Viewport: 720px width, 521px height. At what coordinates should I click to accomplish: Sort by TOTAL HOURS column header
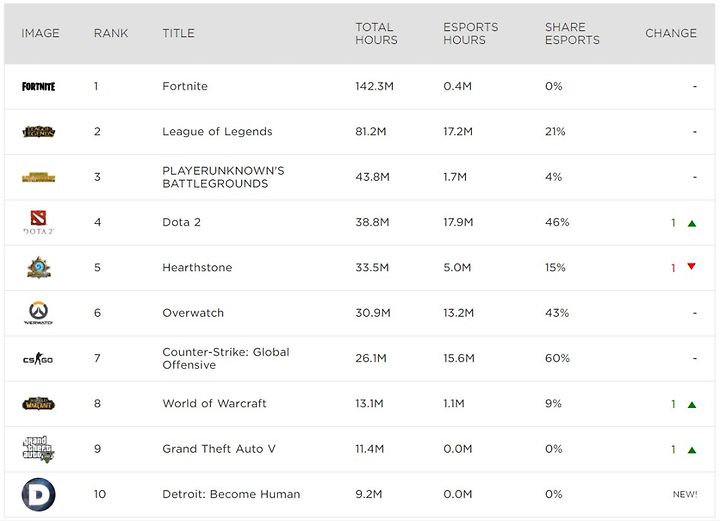[377, 34]
